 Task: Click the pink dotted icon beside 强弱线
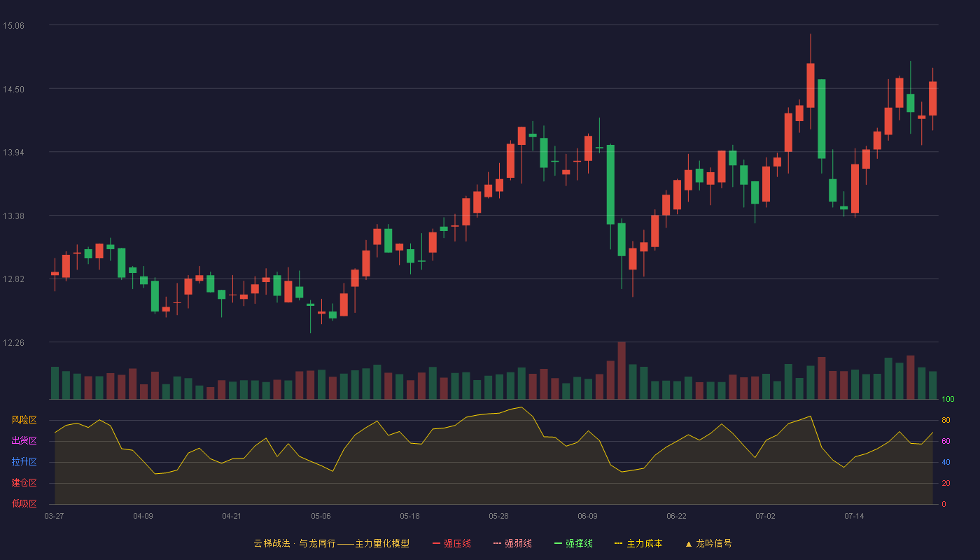click(498, 543)
